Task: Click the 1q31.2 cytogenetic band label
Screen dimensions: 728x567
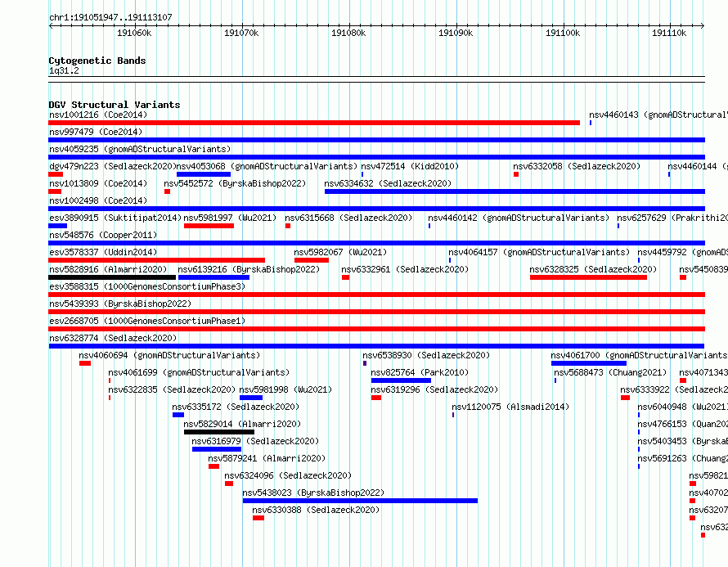Action: (x=64, y=70)
